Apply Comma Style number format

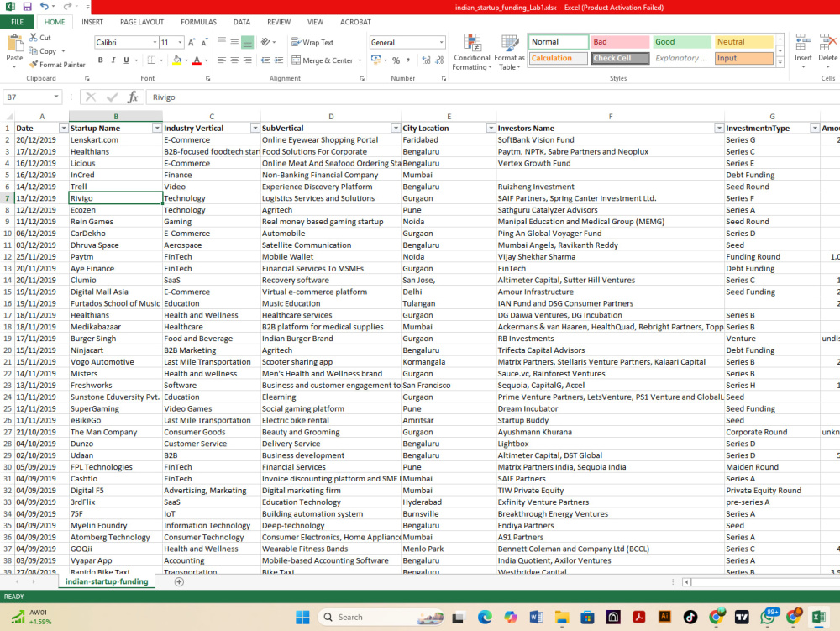pos(408,60)
